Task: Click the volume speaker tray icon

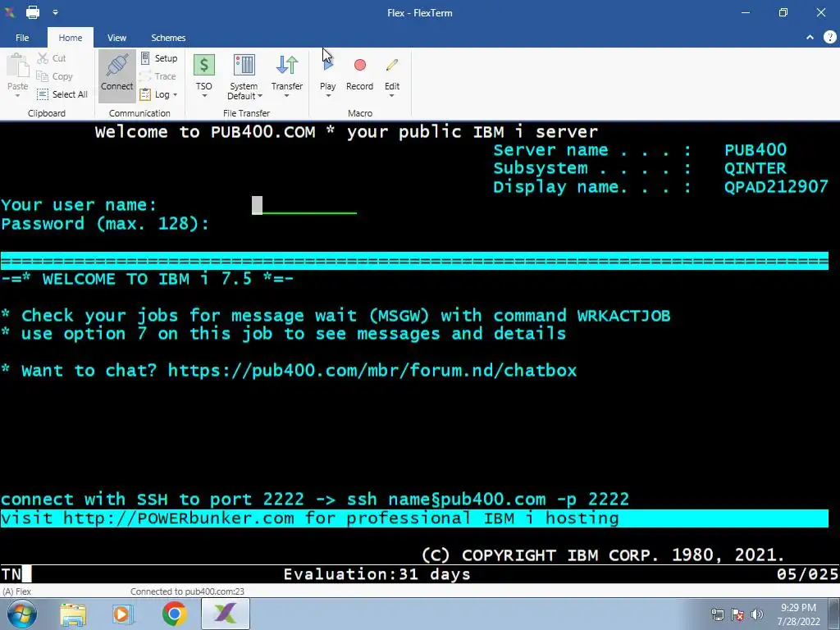Action: click(x=757, y=614)
